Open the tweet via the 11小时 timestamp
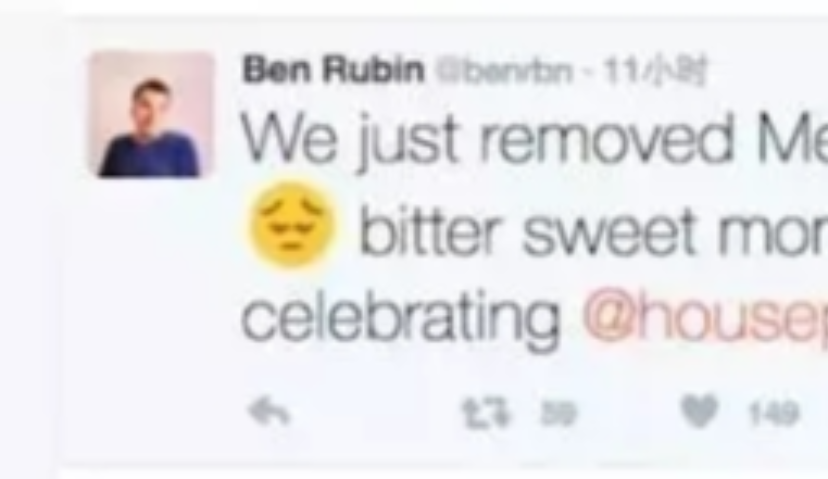Image resolution: width=828 pixels, height=479 pixels. (x=655, y=71)
